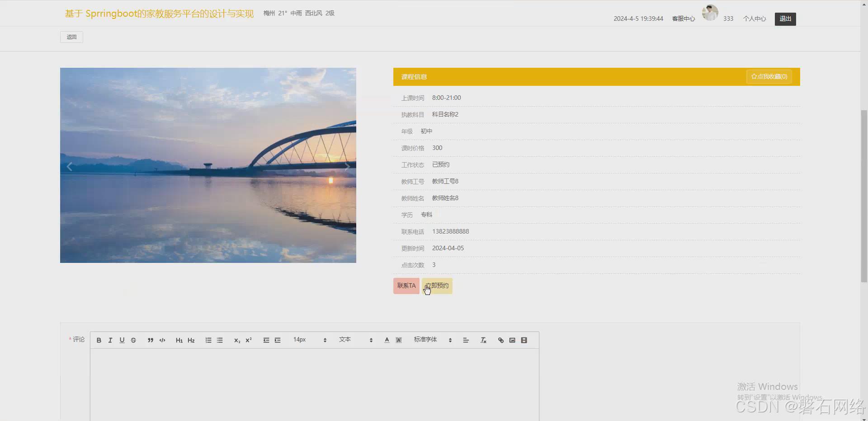
Task: Apply Heading 1 (H1) style
Action: (179, 340)
